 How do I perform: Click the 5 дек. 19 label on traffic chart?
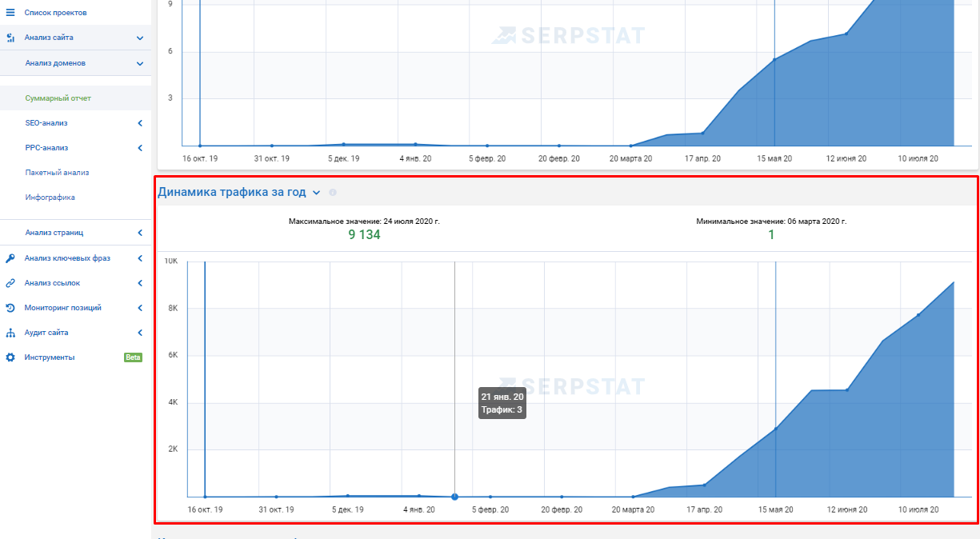[347, 509]
